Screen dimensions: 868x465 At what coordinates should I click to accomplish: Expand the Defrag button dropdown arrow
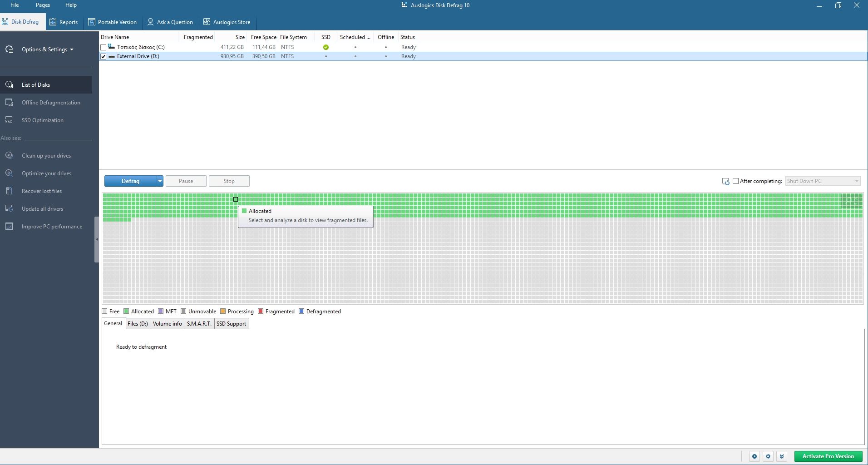160,181
